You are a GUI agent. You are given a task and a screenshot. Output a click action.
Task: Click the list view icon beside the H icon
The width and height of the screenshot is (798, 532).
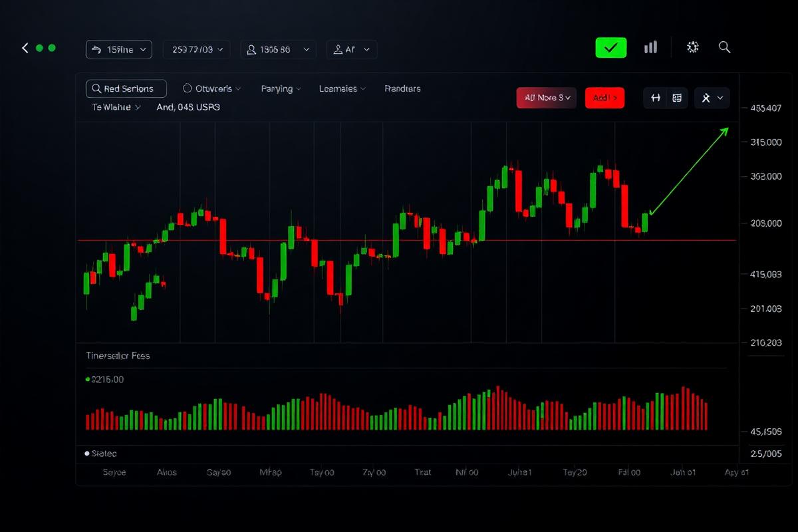click(x=677, y=98)
